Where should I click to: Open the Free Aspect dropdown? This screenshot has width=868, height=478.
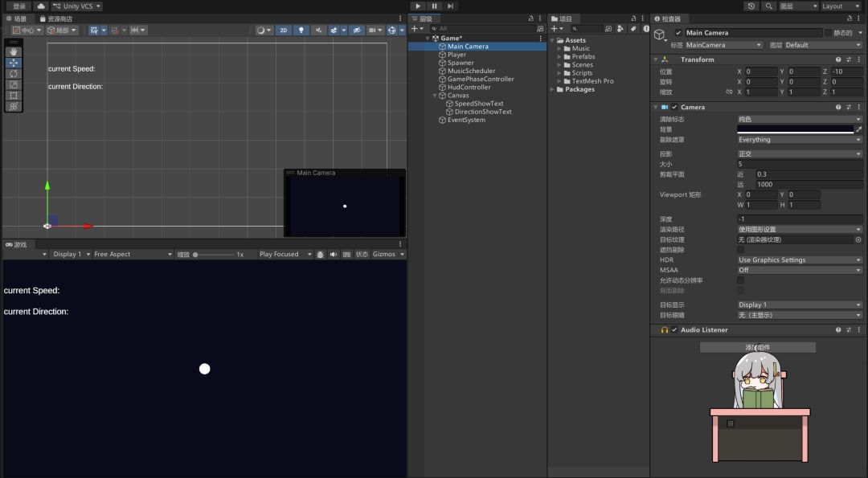coord(133,255)
